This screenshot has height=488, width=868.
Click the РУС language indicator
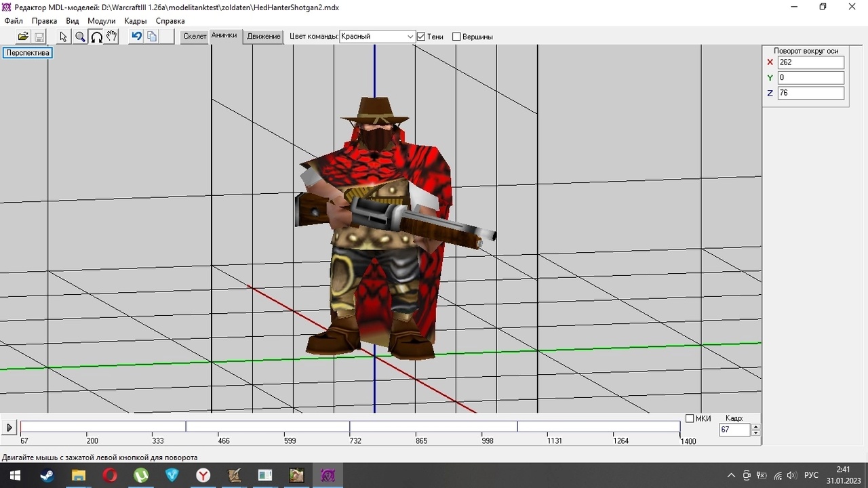point(811,475)
